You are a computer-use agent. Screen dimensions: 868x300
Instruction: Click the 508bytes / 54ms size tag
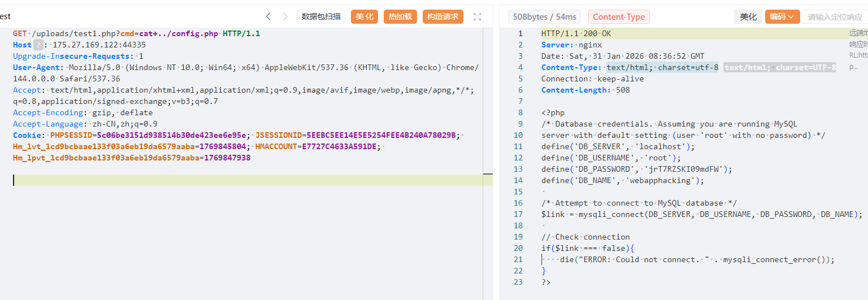coord(545,17)
